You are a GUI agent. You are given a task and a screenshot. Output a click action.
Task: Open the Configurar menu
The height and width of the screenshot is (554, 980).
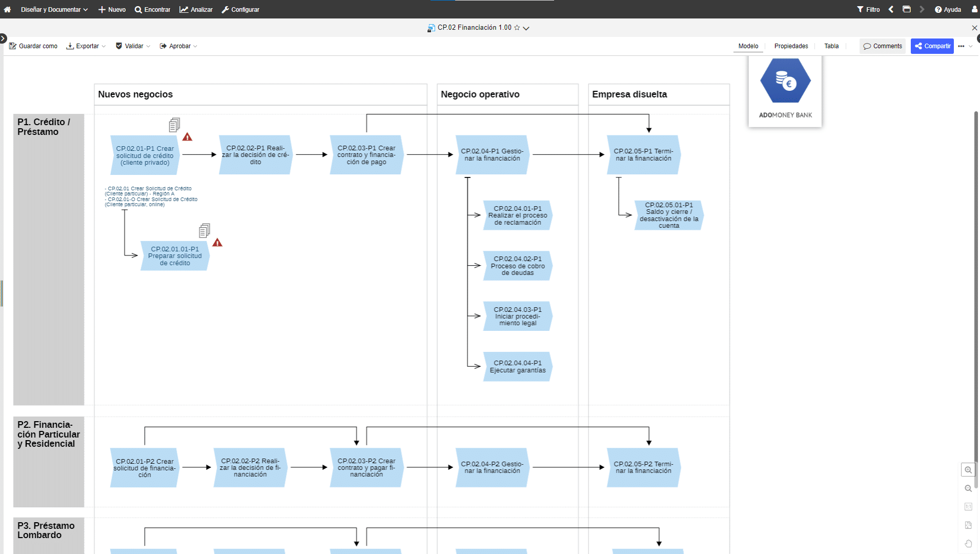click(240, 9)
